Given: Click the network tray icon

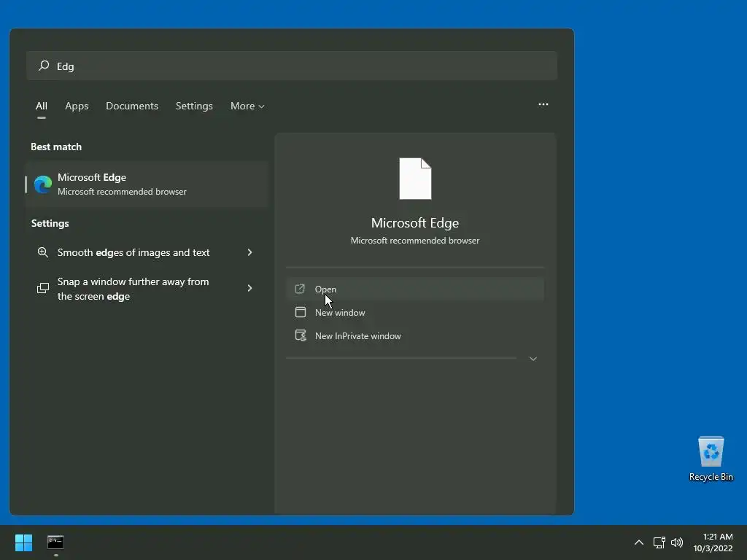Looking at the screenshot, I should click(x=659, y=542).
